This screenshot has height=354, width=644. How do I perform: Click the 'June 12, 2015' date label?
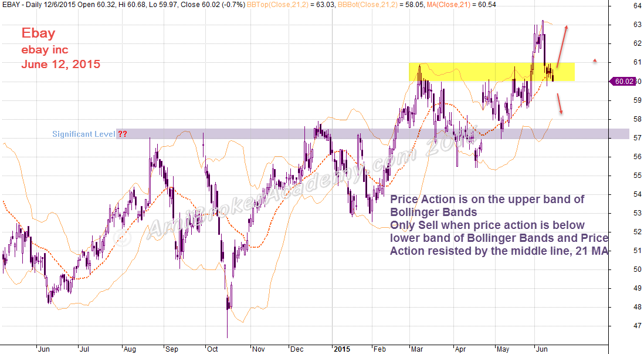[61, 64]
